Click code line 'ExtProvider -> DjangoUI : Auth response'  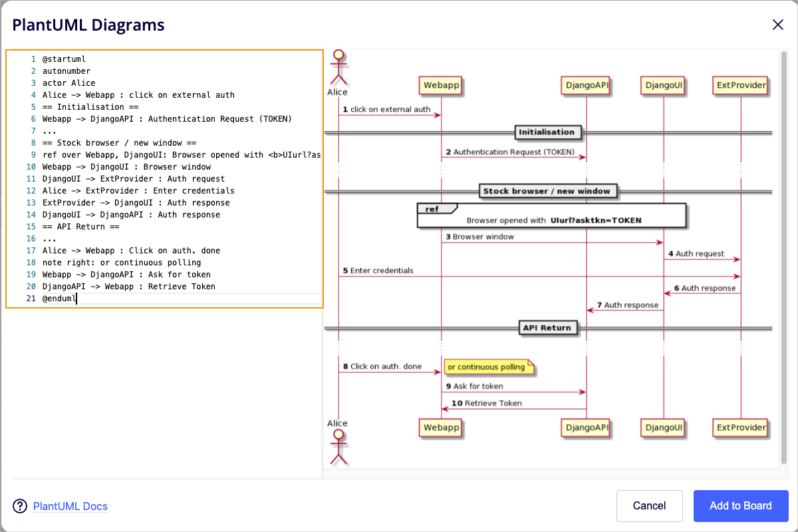pos(136,203)
